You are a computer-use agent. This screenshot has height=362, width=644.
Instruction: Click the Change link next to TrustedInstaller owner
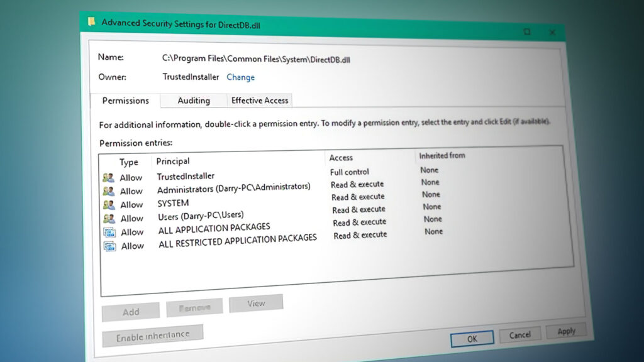click(x=241, y=77)
